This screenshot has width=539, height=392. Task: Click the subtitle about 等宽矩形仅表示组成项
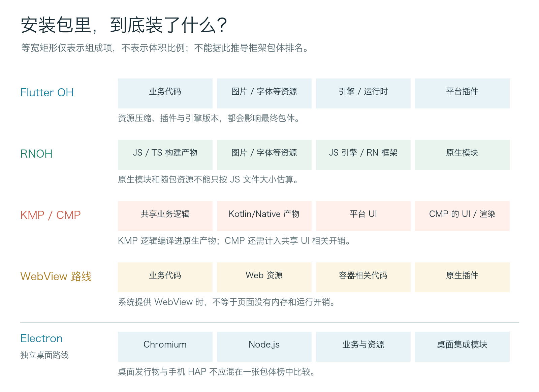[165, 48]
